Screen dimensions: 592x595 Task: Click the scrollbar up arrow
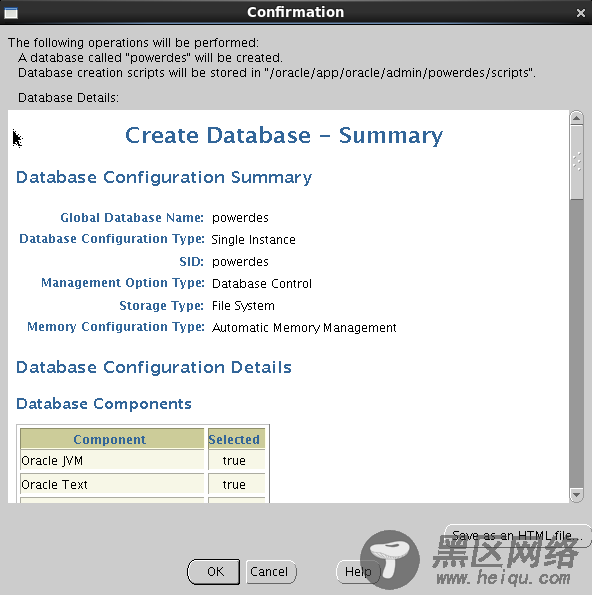coord(576,118)
